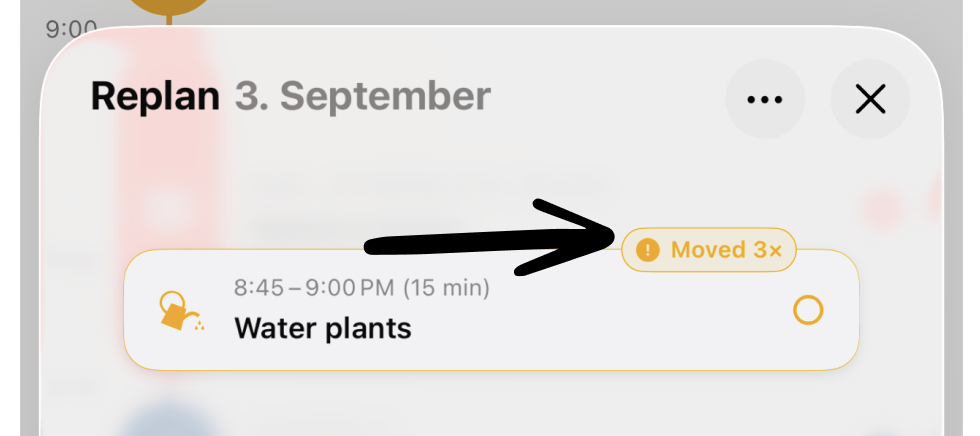Viewport: 980px width, 436px height.
Task: Select the Water plants task title
Action: coord(322,329)
